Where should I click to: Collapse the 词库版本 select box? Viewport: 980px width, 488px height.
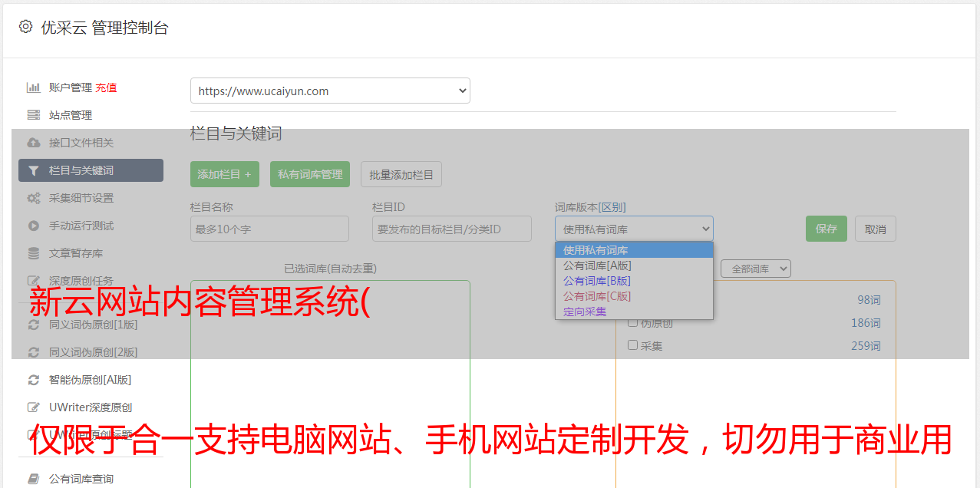pos(634,229)
